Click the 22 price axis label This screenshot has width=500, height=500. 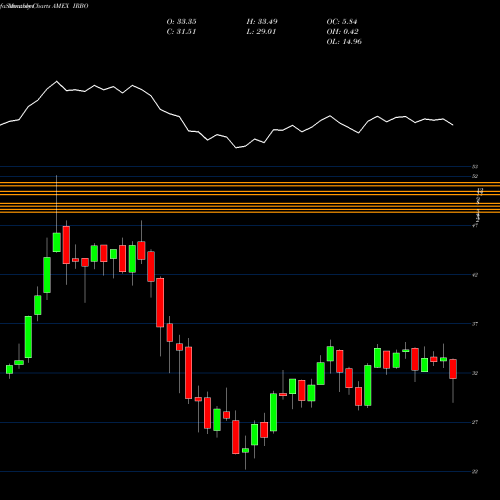475,472
